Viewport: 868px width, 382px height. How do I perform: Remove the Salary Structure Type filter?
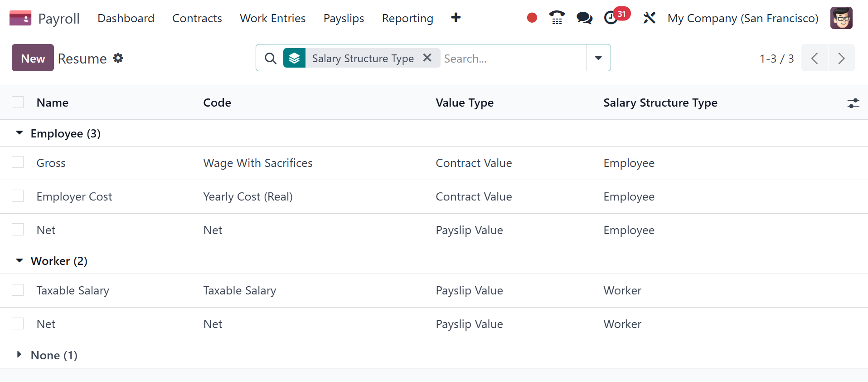point(427,58)
